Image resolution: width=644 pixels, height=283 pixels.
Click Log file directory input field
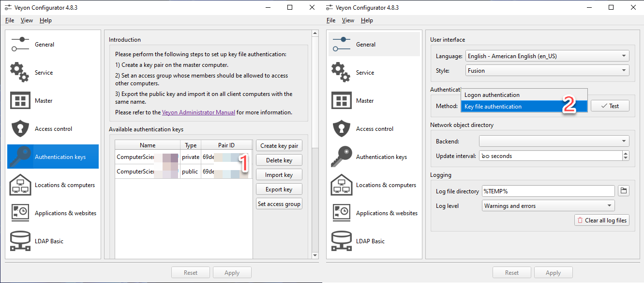549,191
